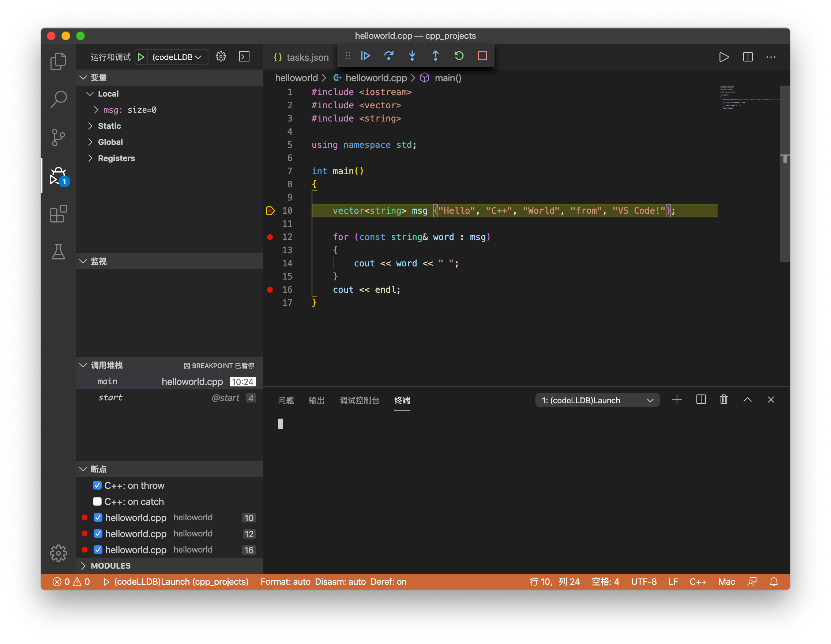Select the main stack frame in 调用堆栈

pyautogui.click(x=108, y=381)
